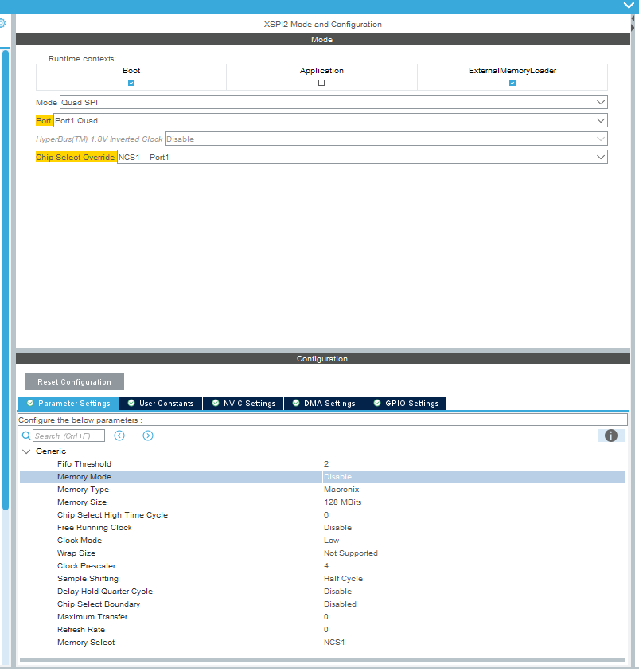Click Free Running Clock Disable value
This screenshot has height=672, width=639.
point(338,528)
